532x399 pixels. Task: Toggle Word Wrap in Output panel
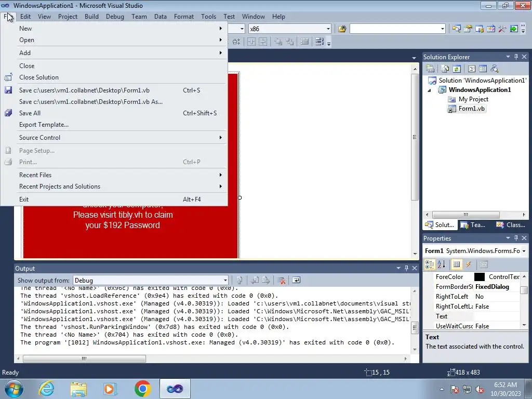296,280
